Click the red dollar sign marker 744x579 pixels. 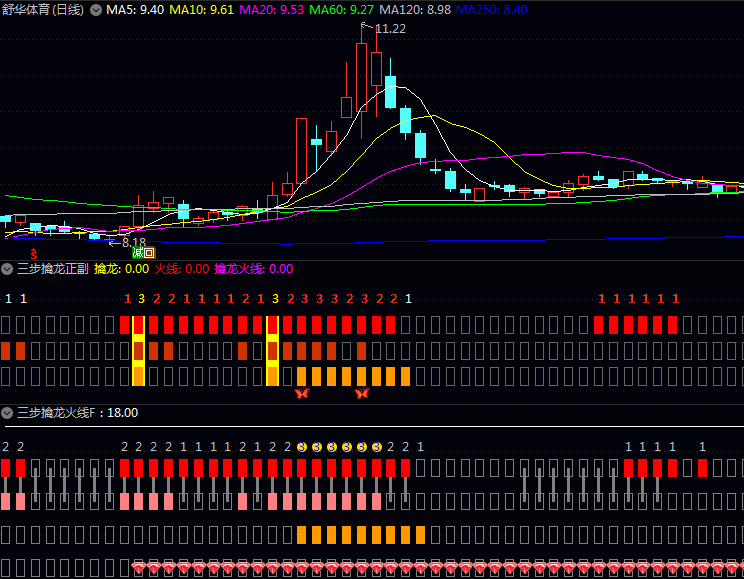[x=33, y=255]
